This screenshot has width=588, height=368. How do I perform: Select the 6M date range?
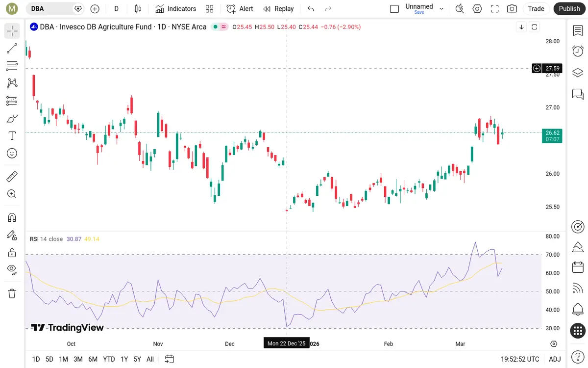[x=93, y=359]
